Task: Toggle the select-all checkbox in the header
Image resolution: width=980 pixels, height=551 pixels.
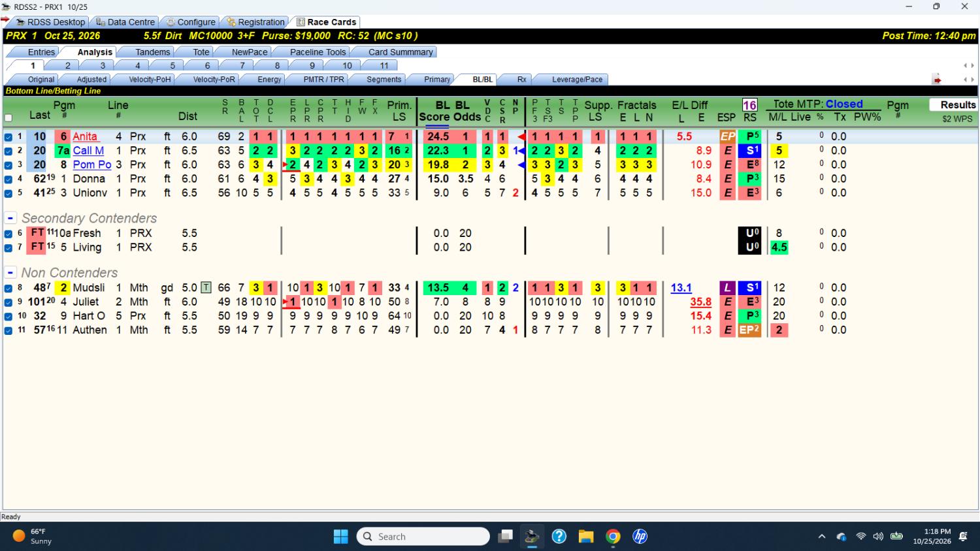Action: (8, 118)
